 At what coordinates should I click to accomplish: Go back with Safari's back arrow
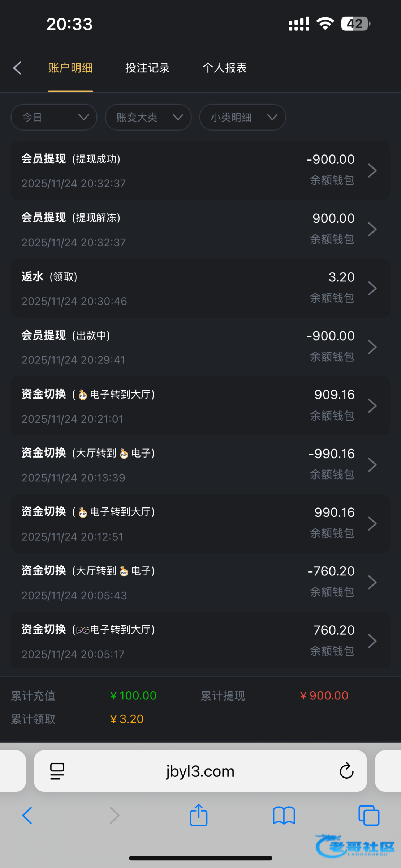[x=27, y=816]
